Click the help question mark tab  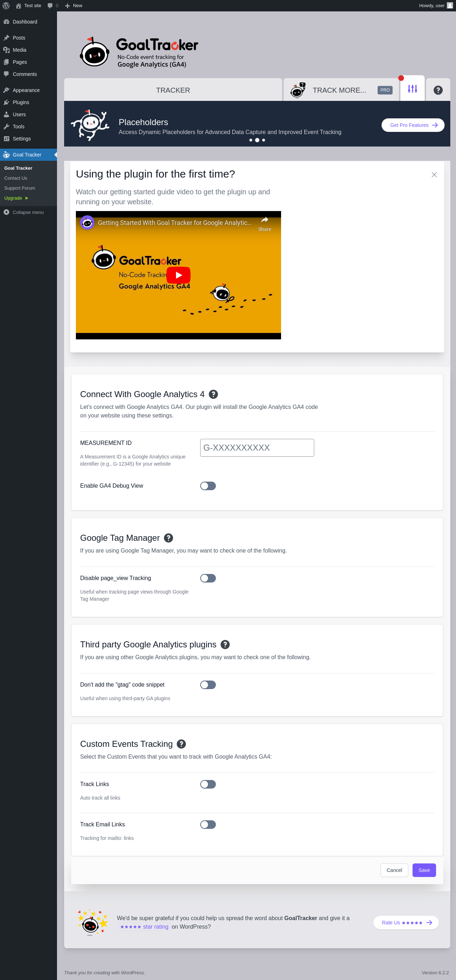(x=438, y=90)
